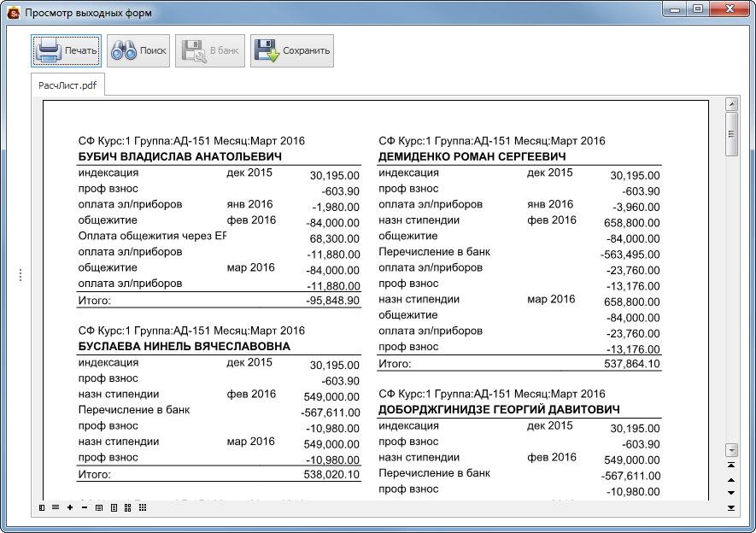Click 'Перечисление в банк' in Демиденко slip
This screenshot has width=756, height=533.
[x=435, y=252]
